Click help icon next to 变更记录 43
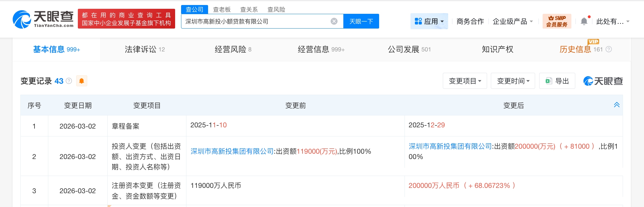 pos(69,81)
